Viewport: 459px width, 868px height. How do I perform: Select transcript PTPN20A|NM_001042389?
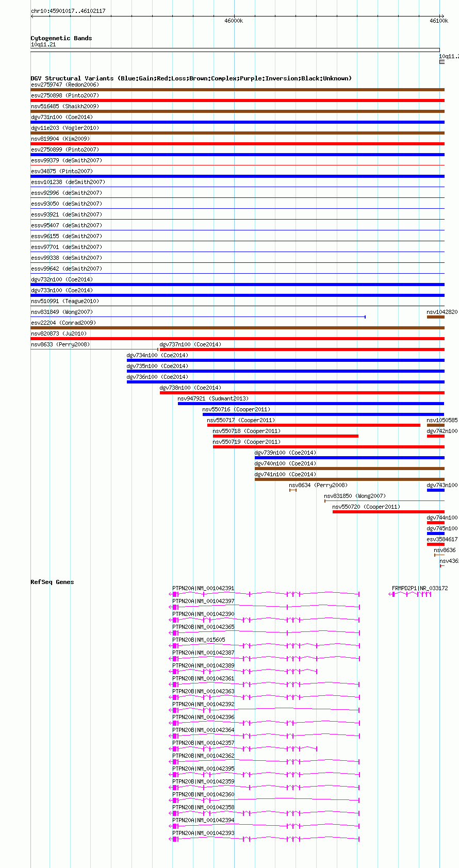coord(203,665)
